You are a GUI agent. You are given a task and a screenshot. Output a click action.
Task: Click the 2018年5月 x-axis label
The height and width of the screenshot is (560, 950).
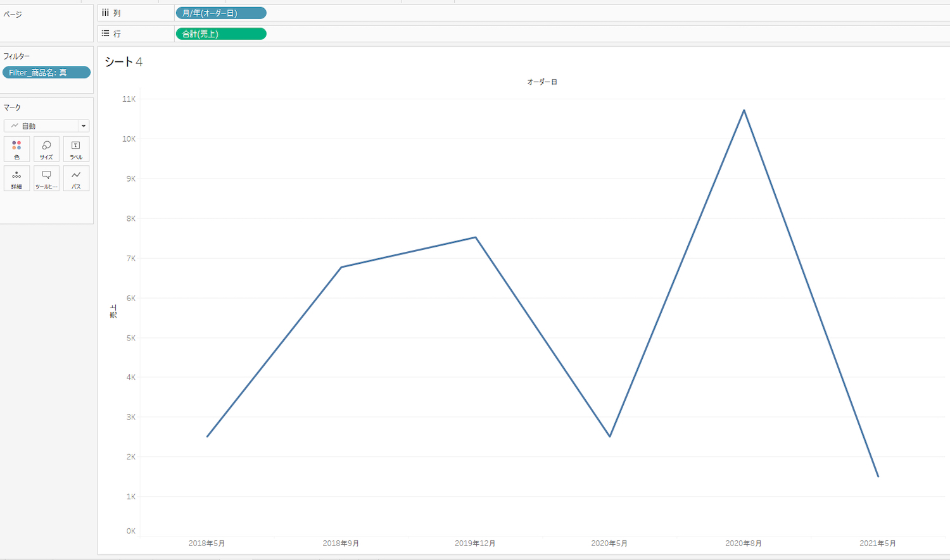tap(206, 543)
